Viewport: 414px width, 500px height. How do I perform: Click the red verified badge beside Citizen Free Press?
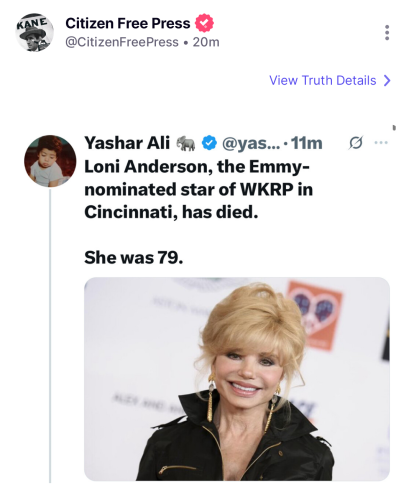coord(204,23)
